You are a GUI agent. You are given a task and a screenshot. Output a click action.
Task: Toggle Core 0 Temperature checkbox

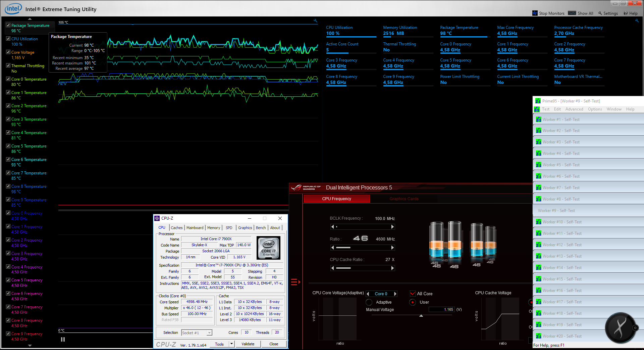click(x=8, y=79)
